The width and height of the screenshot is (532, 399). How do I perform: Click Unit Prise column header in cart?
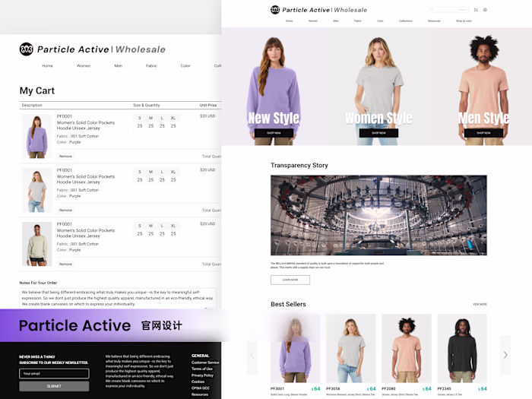(208, 105)
